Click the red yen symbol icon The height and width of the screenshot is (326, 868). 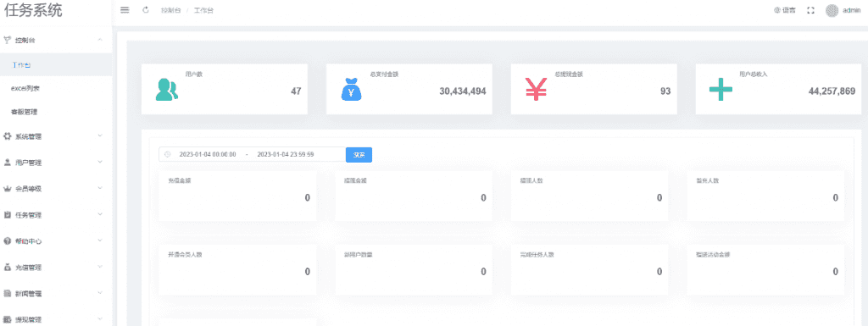pyautogui.click(x=536, y=90)
